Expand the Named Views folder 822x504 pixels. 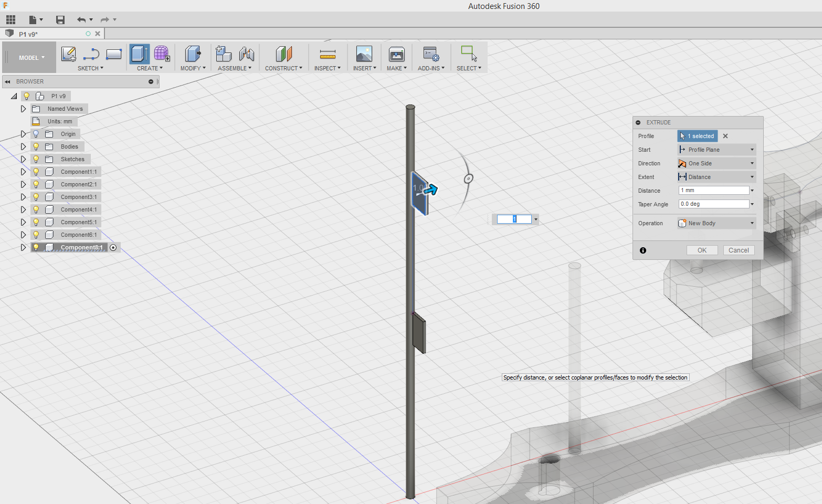23,109
